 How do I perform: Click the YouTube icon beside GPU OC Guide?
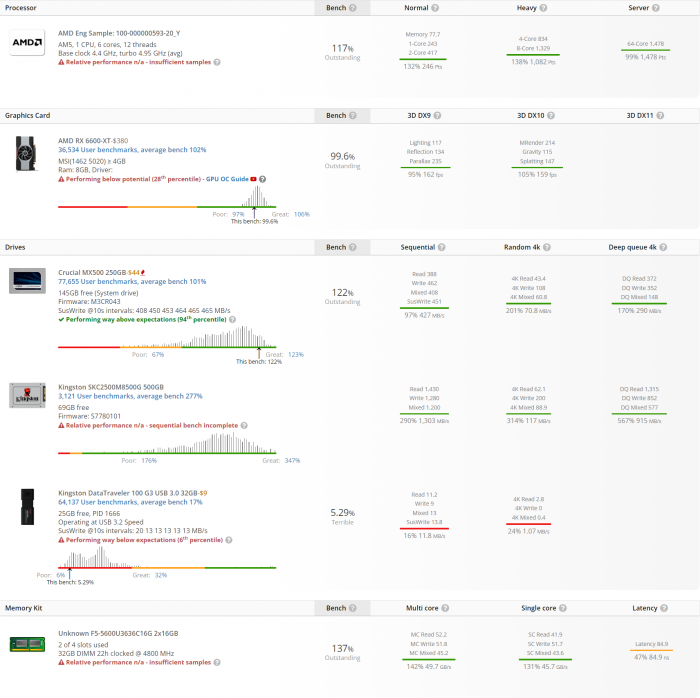253,177
